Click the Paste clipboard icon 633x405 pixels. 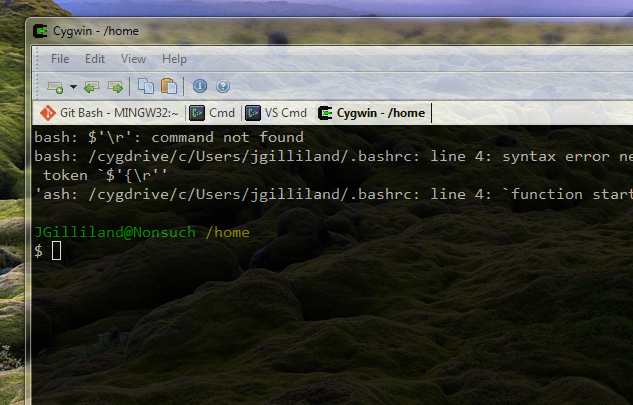pyautogui.click(x=169, y=86)
